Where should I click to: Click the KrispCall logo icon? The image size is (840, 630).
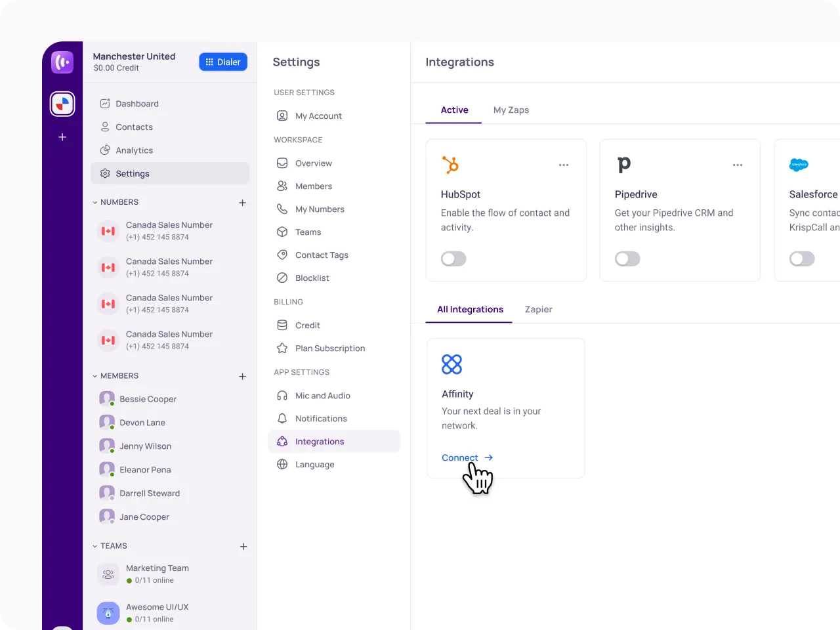pyautogui.click(x=62, y=62)
